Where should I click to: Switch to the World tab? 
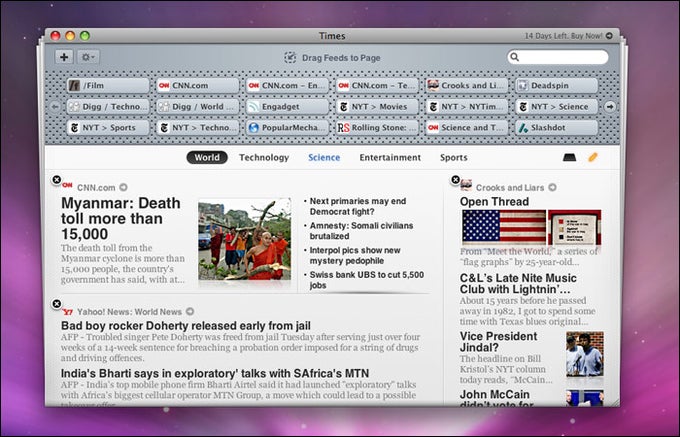207,157
